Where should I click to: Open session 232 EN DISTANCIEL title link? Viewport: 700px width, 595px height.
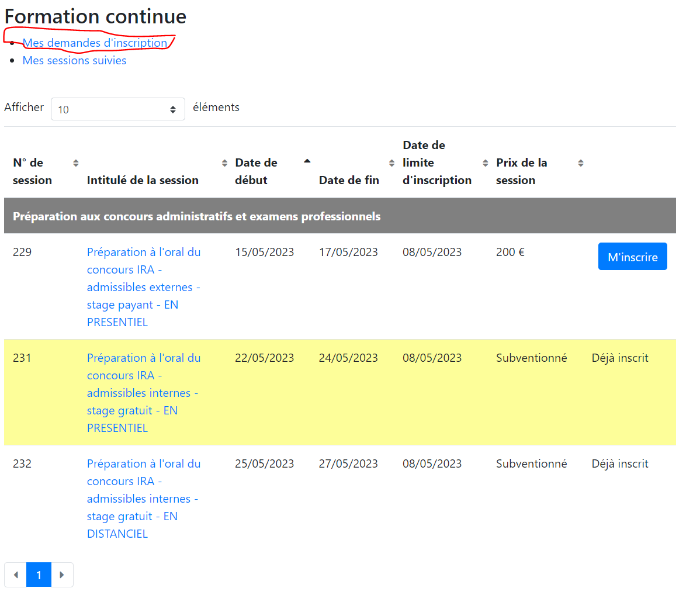click(144, 499)
